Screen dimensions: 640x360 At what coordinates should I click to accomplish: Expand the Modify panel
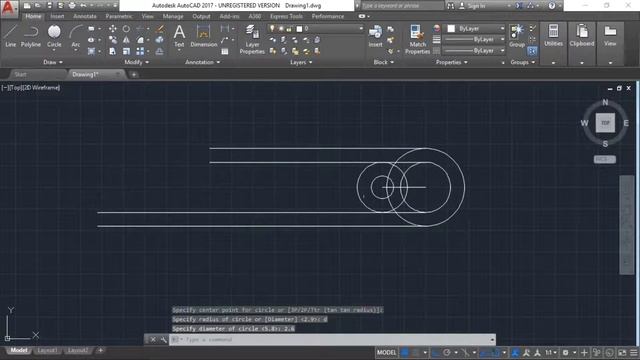point(136,62)
